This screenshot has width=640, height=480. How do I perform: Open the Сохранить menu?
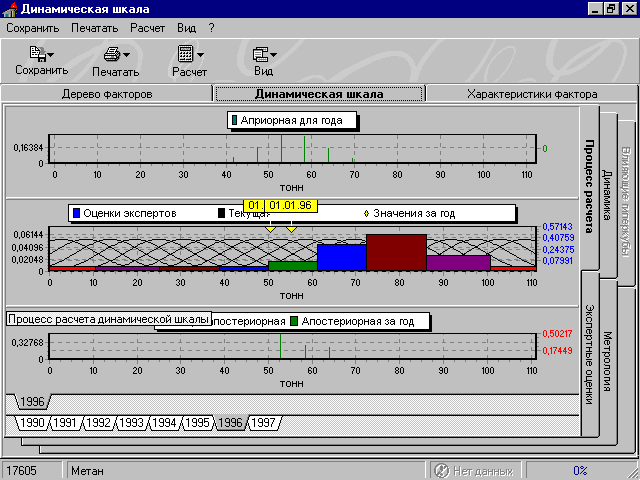pyautogui.click(x=33, y=28)
